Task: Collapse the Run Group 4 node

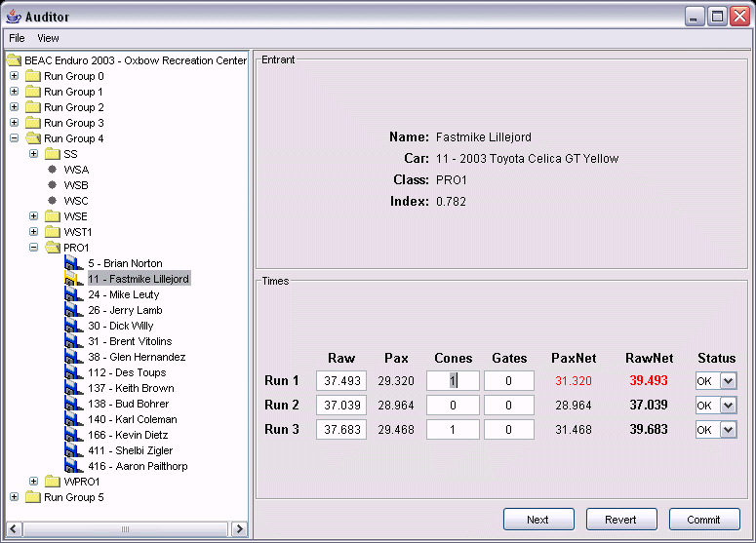Action: 14,138
